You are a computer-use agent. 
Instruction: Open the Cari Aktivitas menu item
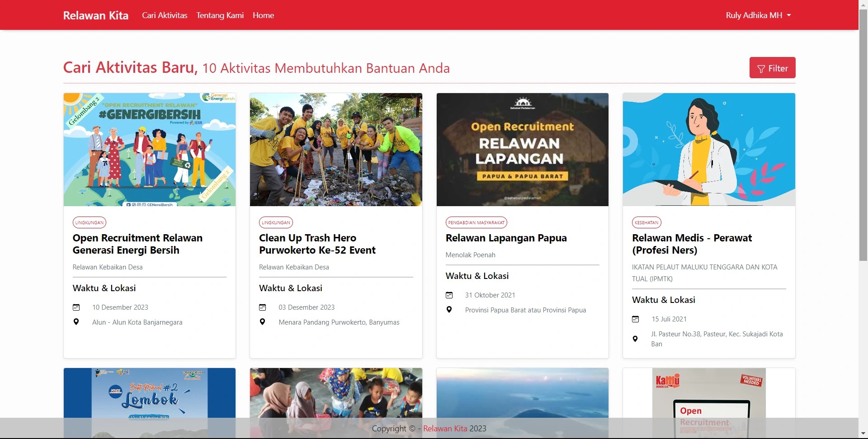pos(165,15)
